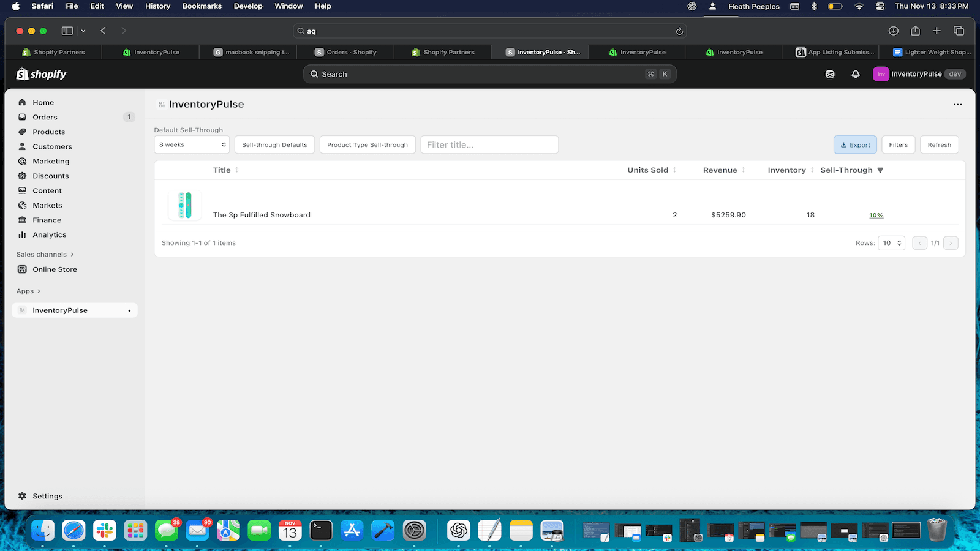Open the Settings gear in sidebar
The image size is (980, 551).
23,496
